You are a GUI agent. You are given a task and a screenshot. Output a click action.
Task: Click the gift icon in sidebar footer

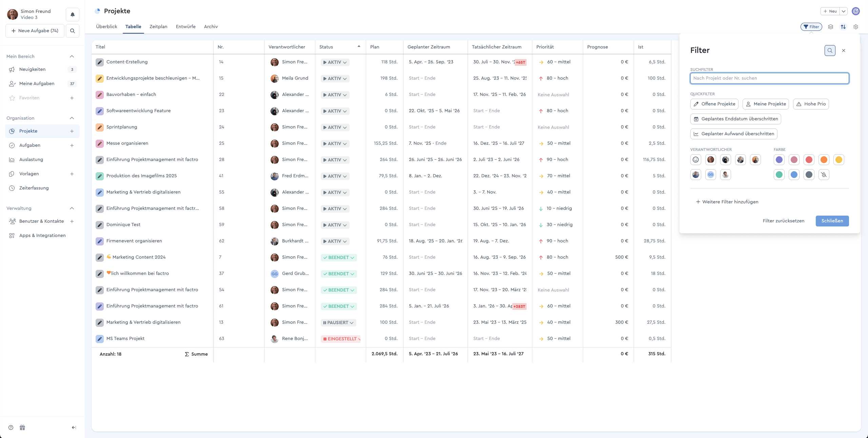coord(22,427)
